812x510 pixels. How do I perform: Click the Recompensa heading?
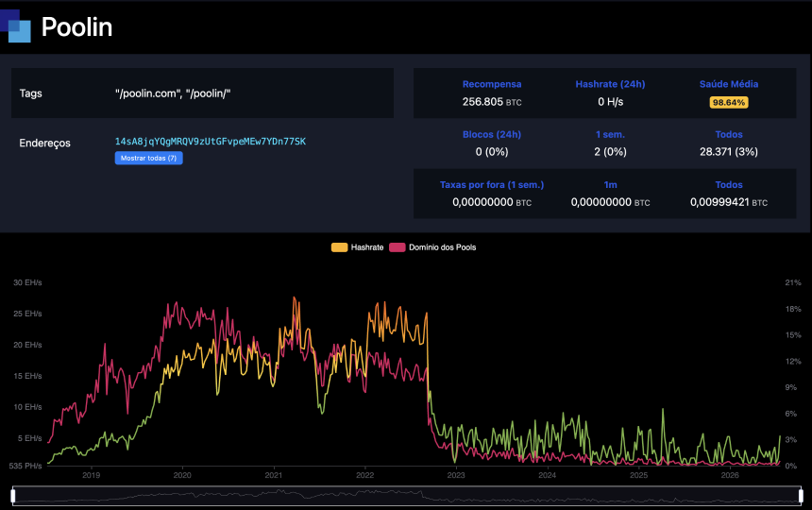492,84
